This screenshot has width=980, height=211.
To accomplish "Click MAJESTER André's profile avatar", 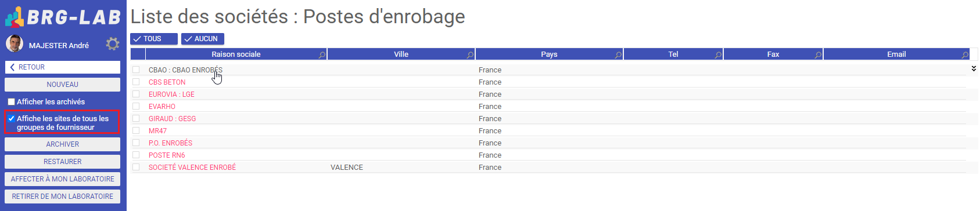I will coord(15,43).
